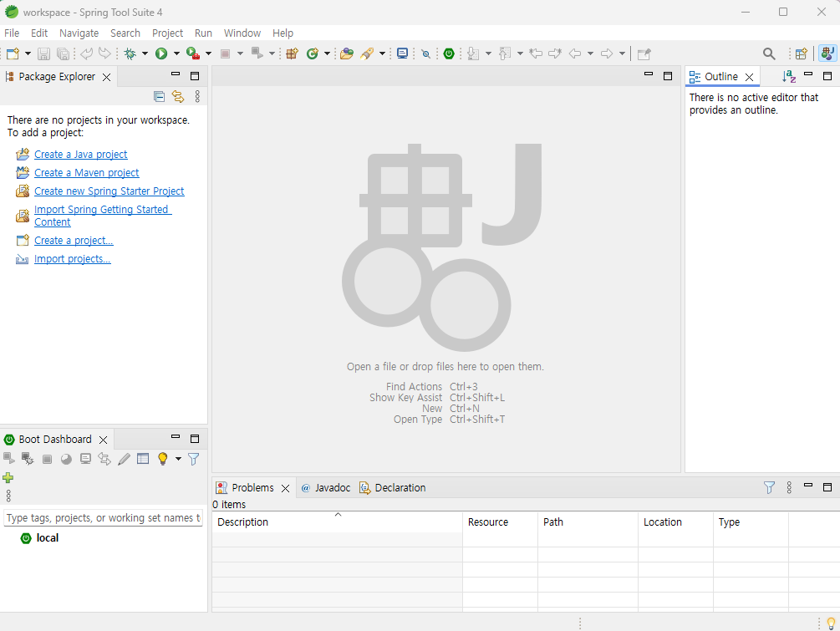840x631 pixels.
Task: Click the green Spring Boot power icon in toolbar
Action: 449,53
